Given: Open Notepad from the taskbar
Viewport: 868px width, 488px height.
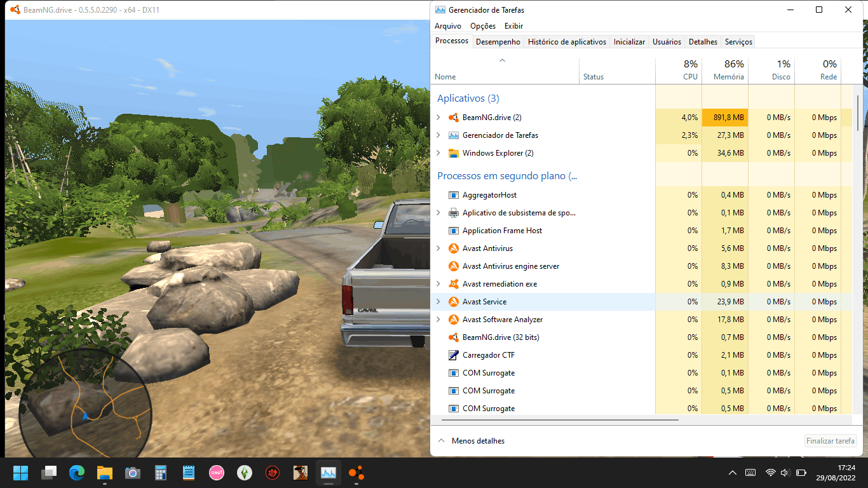Looking at the screenshot, I should (189, 473).
